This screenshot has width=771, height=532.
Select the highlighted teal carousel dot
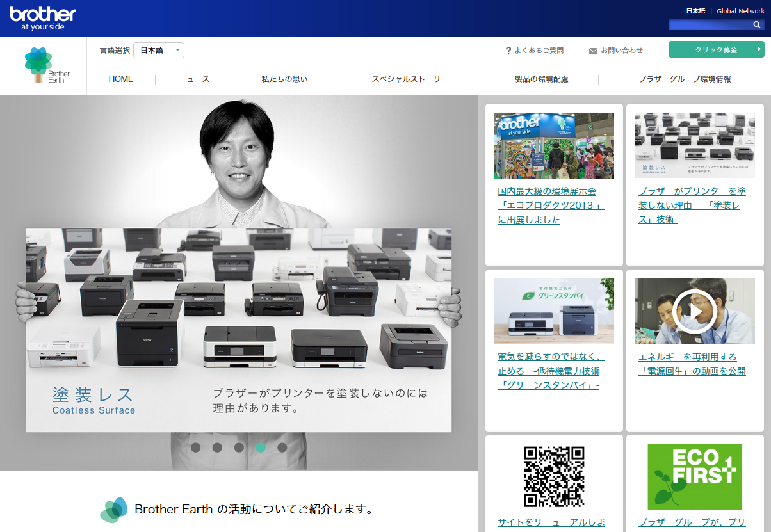pyautogui.click(x=260, y=448)
